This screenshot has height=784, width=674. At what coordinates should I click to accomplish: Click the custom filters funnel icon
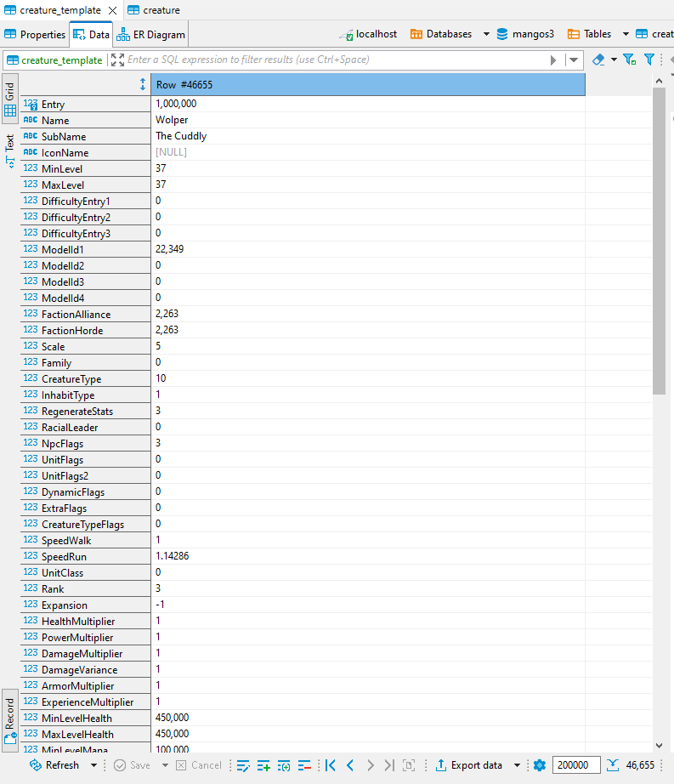pyautogui.click(x=649, y=60)
